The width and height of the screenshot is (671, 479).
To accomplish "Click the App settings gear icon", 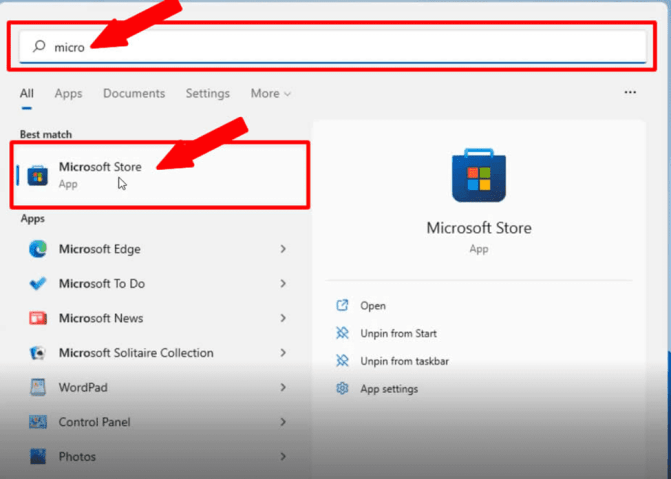I will point(342,389).
